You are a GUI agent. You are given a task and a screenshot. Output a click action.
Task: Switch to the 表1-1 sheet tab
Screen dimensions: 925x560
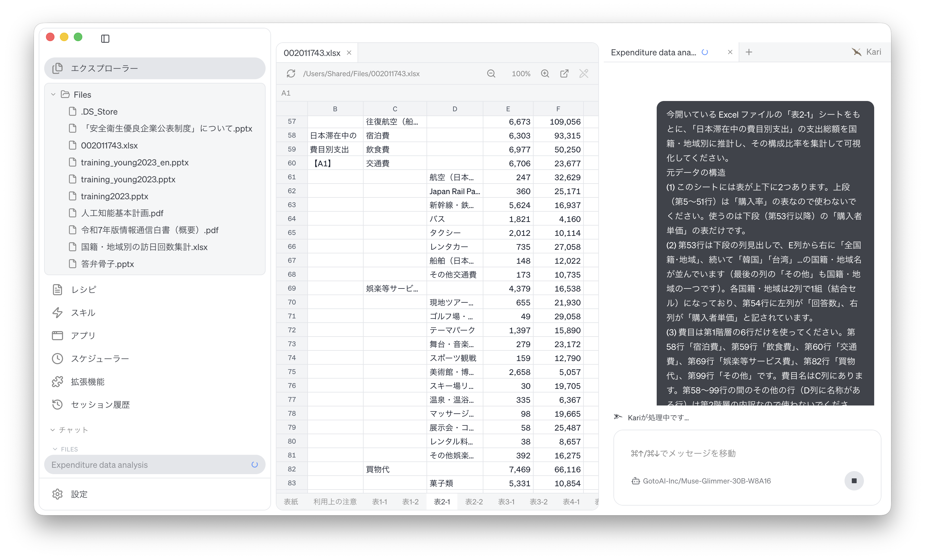tap(380, 502)
